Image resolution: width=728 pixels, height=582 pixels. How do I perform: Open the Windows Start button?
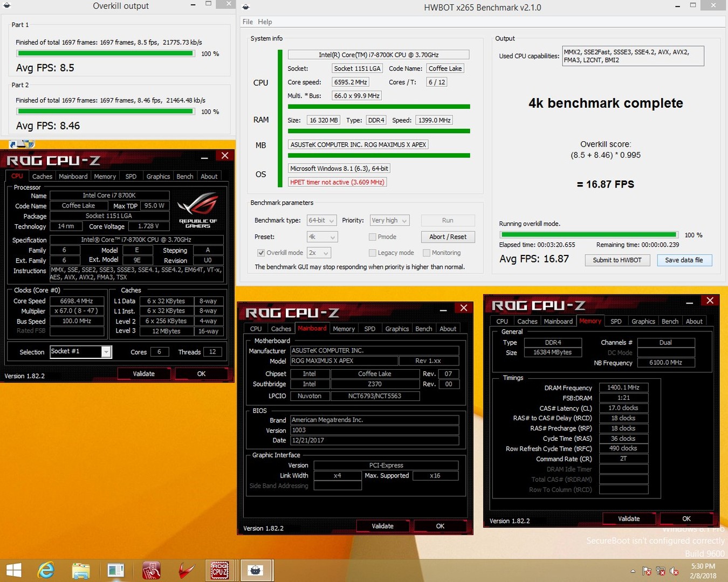click(x=13, y=570)
